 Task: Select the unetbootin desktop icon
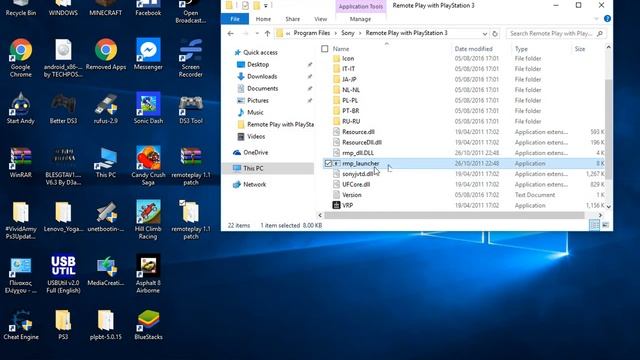pos(106,216)
